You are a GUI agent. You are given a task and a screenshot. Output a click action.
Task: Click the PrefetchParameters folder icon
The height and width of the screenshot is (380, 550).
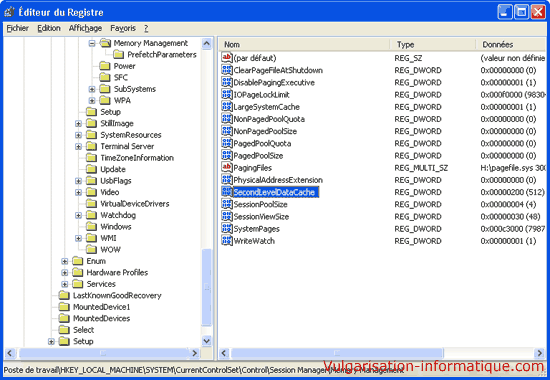click(119, 54)
